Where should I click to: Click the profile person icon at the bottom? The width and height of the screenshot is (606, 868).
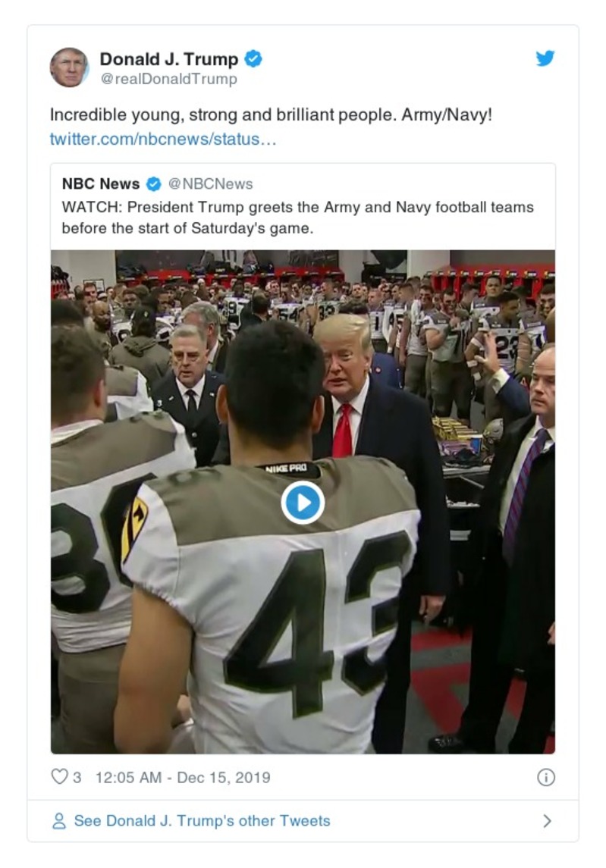pos(58,821)
